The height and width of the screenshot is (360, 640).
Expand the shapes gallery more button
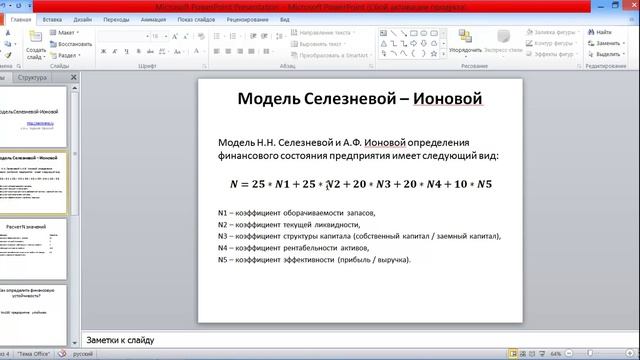point(444,53)
